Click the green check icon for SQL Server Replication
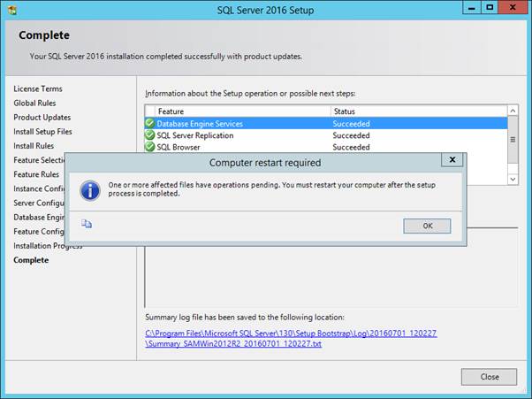The height and width of the screenshot is (399, 532). click(x=149, y=135)
